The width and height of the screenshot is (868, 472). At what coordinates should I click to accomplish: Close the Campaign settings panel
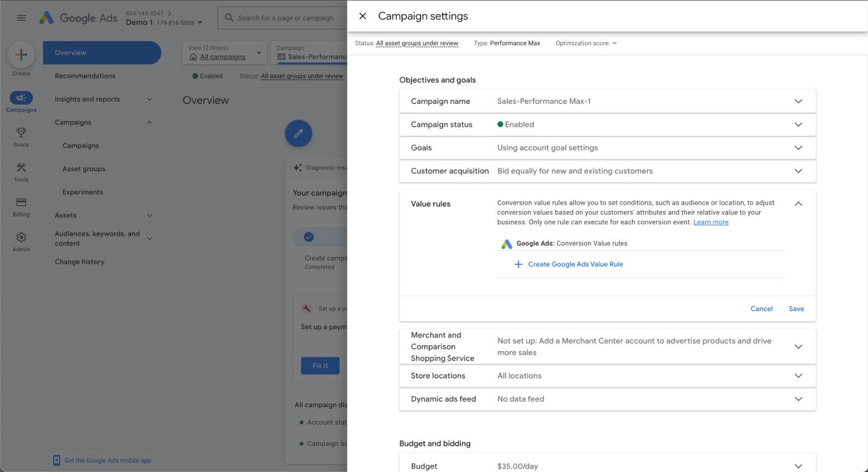[x=362, y=16]
